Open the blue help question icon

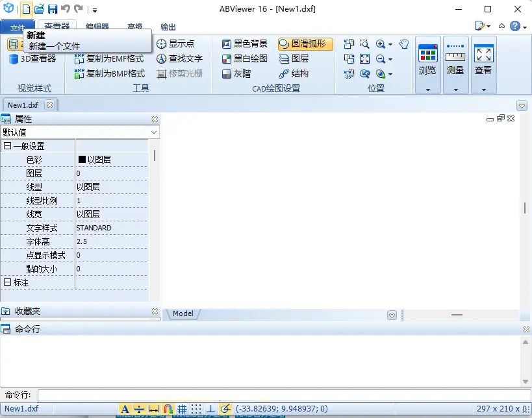click(515, 26)
